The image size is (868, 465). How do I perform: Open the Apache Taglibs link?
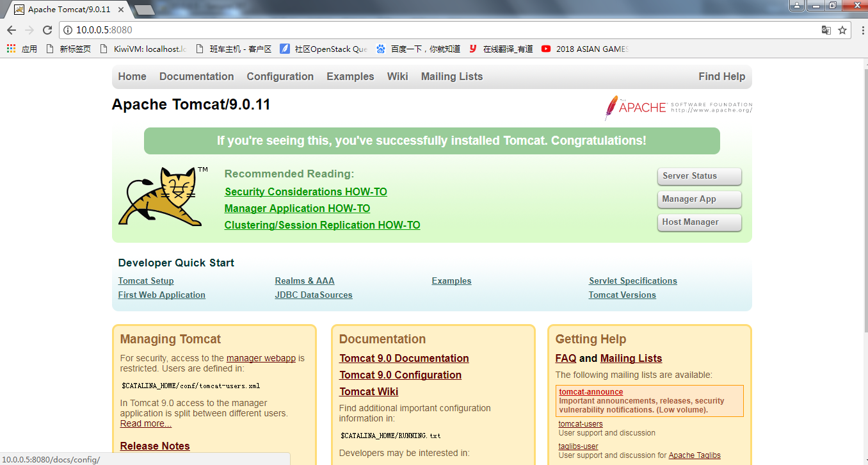(695, 455)
